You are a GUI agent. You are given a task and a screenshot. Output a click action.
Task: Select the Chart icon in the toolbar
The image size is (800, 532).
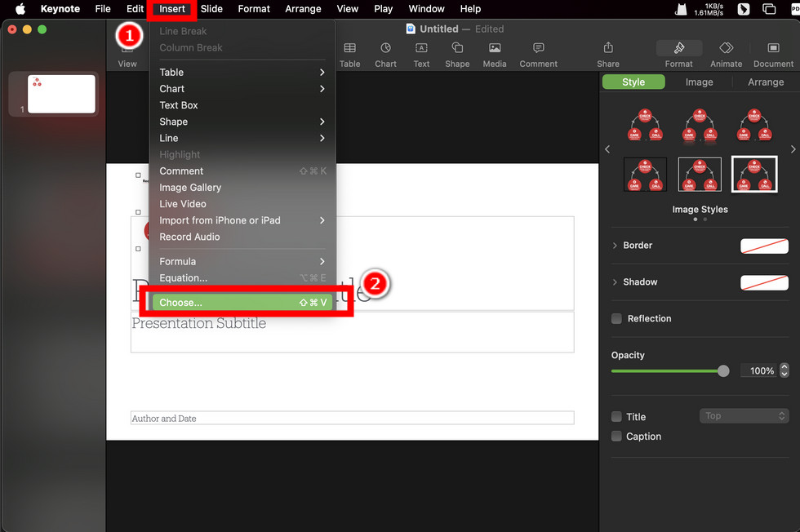click(385, 54)
